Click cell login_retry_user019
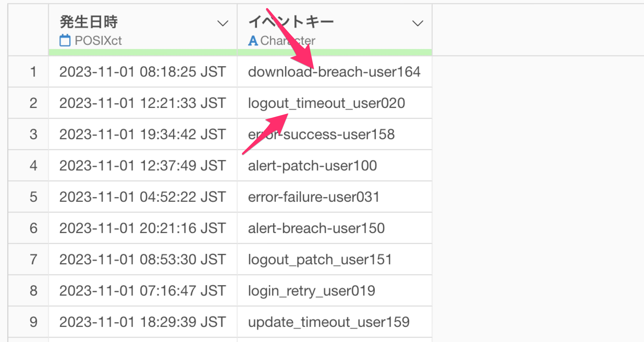Screen dimensions: 644x342 point(311,291)
